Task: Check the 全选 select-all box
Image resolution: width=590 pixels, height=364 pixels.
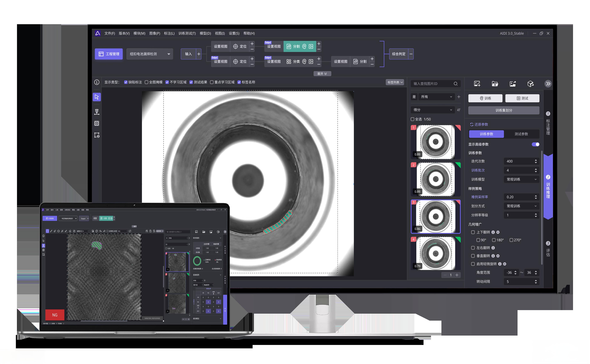Action: 412,119
